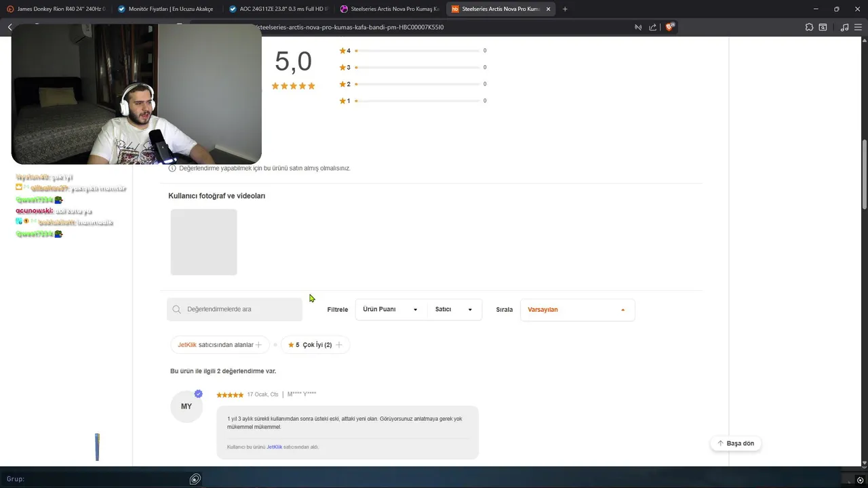
Task: Open the browser hamburger menu
Action: (858, 27)
